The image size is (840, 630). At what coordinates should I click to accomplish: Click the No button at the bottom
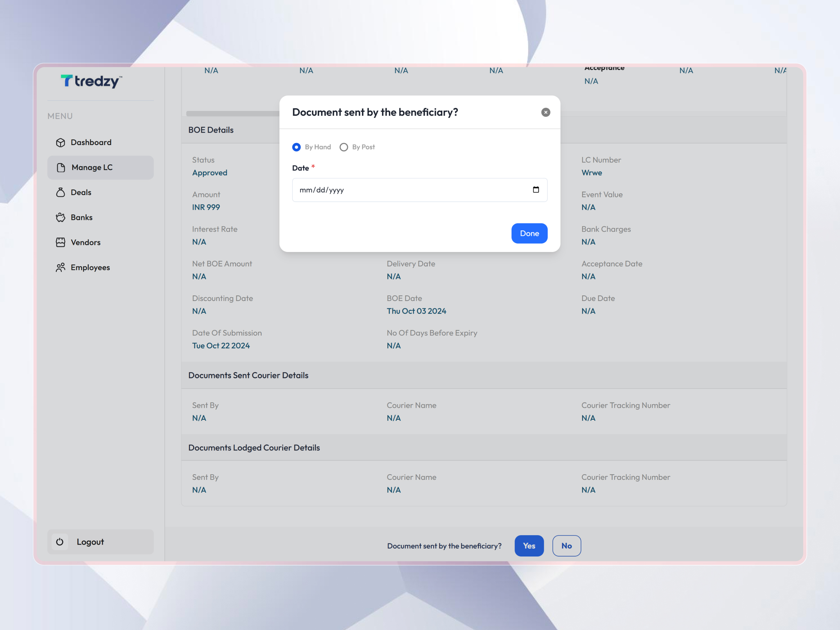pyautogui.click(x=567, y=546)
